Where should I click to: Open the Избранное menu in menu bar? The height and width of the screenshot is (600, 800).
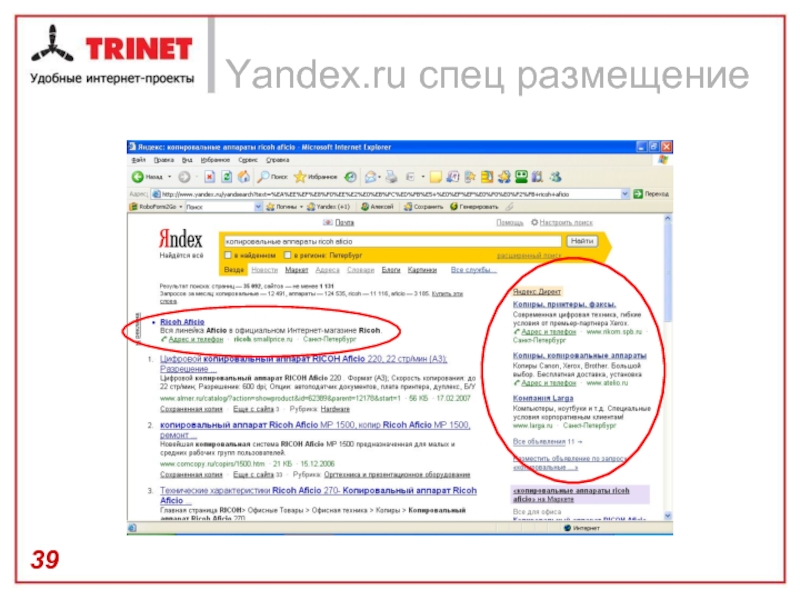coord(215,160)
